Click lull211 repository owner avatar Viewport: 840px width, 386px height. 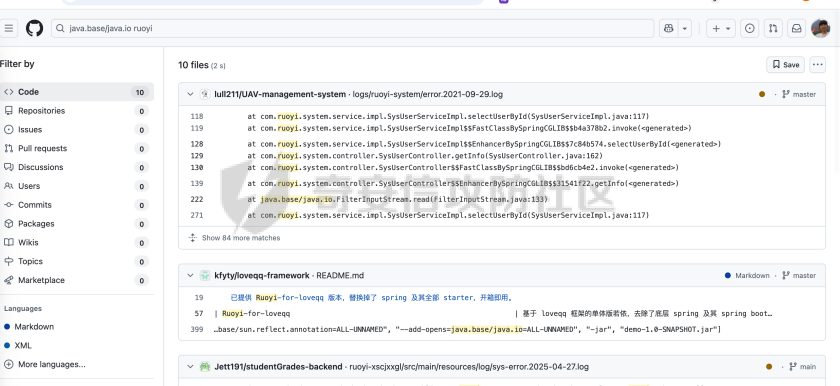coord(205,94)
